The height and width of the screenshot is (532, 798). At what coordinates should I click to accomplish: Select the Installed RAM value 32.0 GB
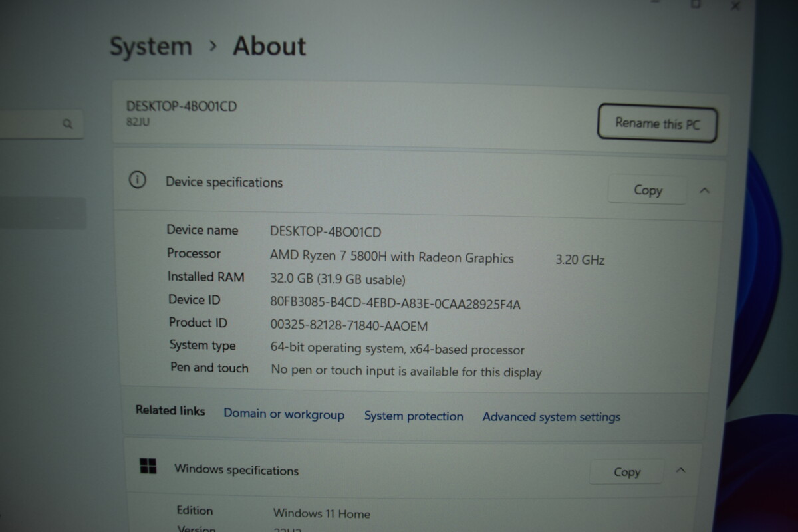click(338, 280)
